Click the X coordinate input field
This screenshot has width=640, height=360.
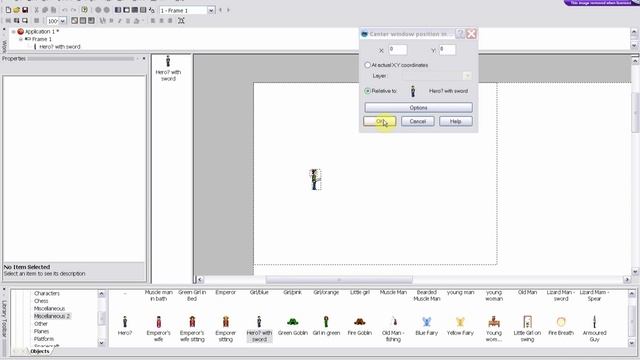coord(397,50)
